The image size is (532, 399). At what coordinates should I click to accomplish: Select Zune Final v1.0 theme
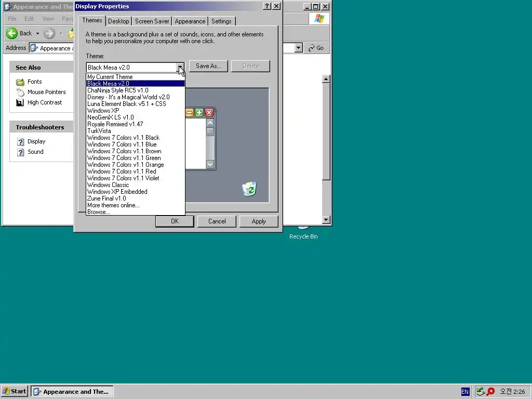(136, 199)
